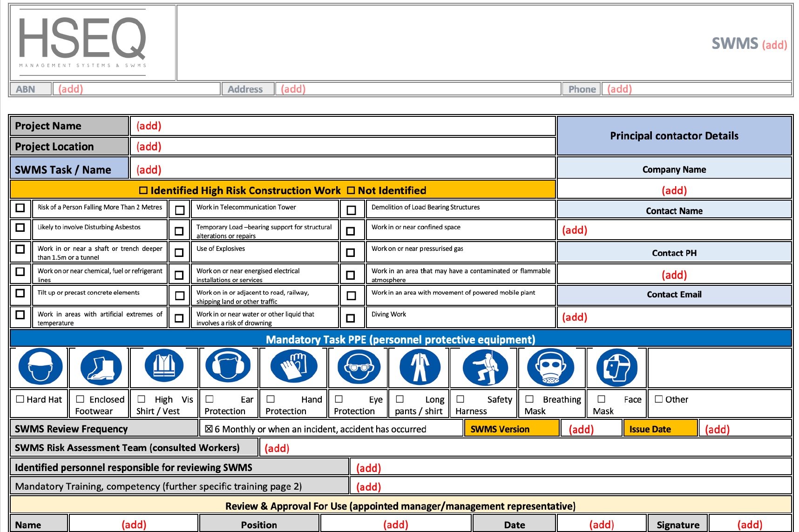Click the SWMS (add) title text
This screenshot has height=532, width=799.
(x=749, y=44)
